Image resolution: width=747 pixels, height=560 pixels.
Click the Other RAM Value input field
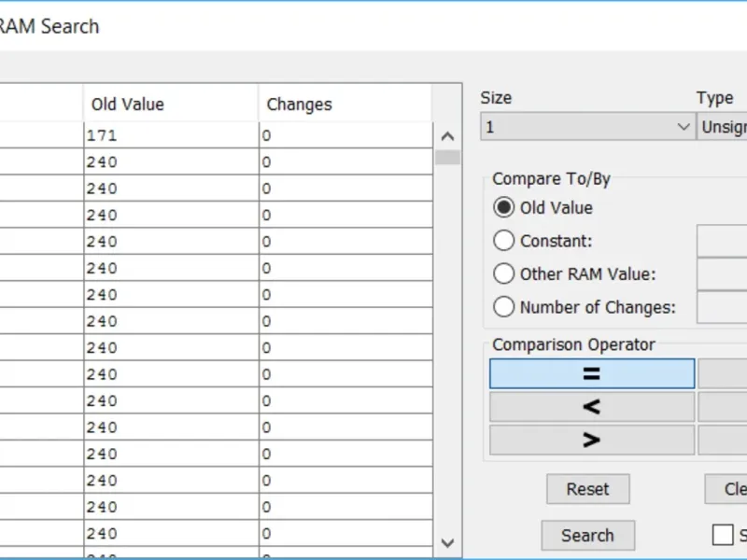click(x=723, y=274)
